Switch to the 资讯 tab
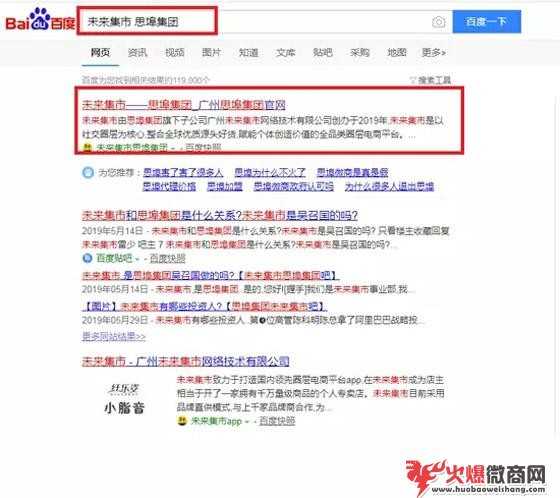The width and height of the screenshot is (560, 498). [x=138, y=53]
